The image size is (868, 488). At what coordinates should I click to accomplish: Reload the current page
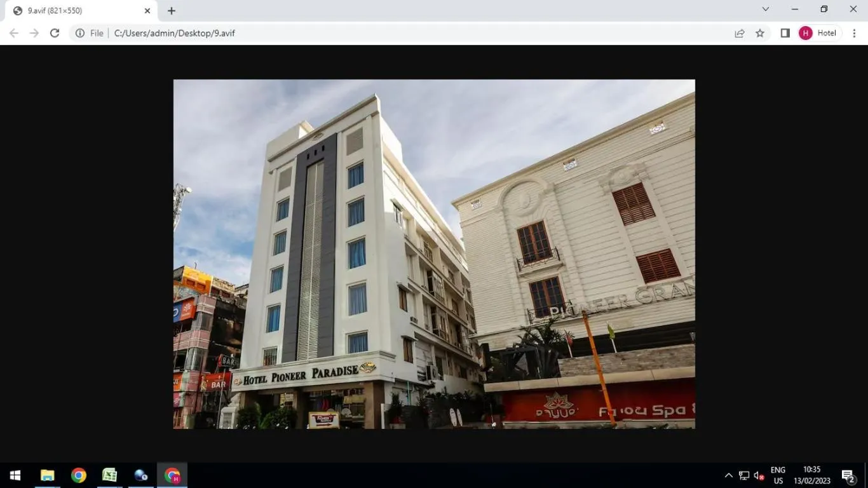(54, 33)
